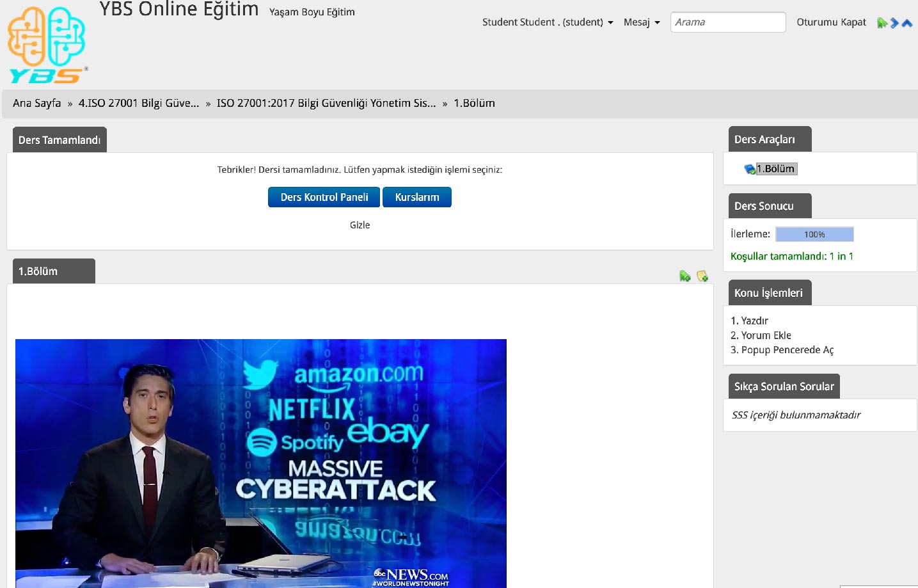This screenshot has height=588, width=918.
Task: Click the green arrow icon beside Oturumu Kapat
Action: [882, 23]
